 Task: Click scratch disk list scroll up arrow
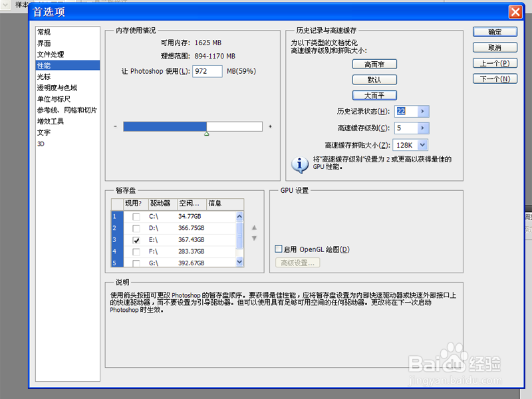point(239,216)
